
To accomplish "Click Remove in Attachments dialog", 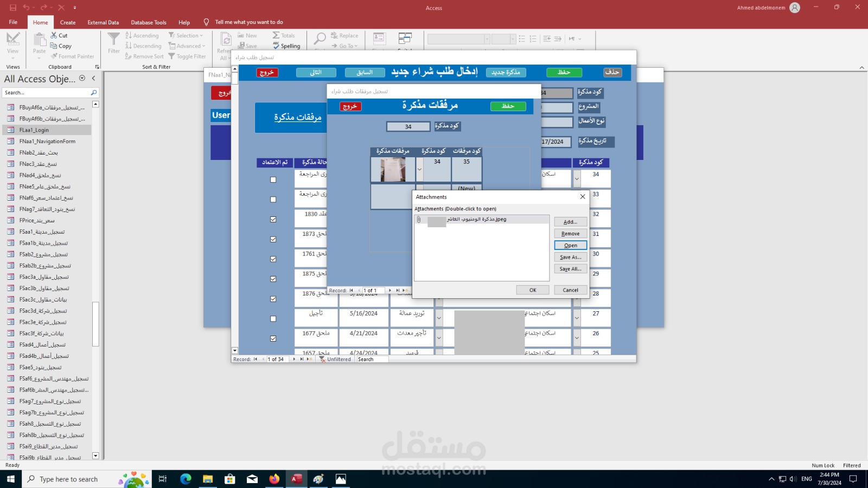I will [x=570, y=234].
